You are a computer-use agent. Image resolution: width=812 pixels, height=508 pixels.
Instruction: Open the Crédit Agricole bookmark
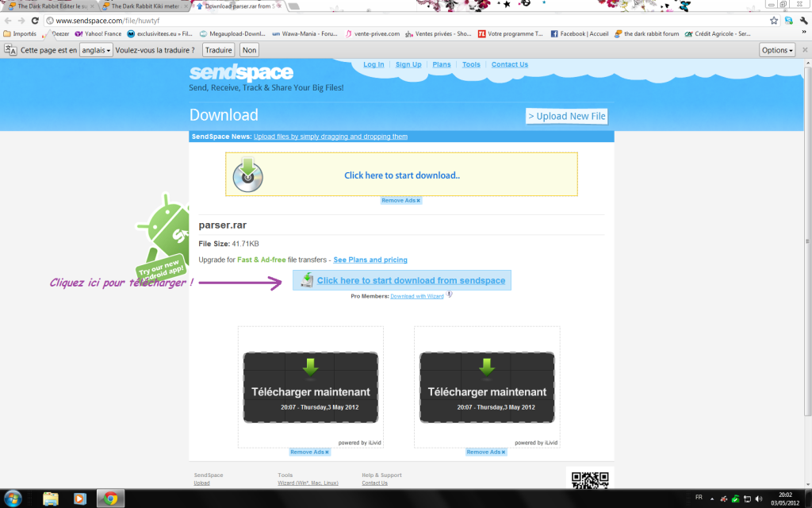coord(717,33)
